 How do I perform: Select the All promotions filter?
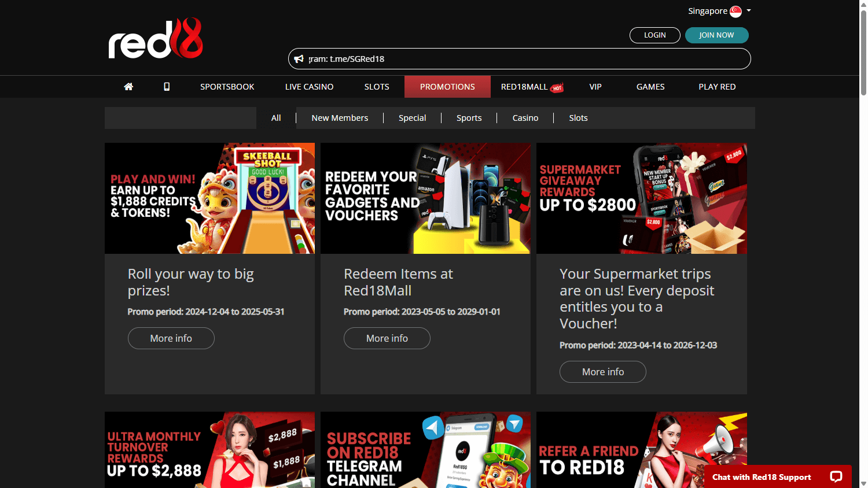[x=276, y=117]
